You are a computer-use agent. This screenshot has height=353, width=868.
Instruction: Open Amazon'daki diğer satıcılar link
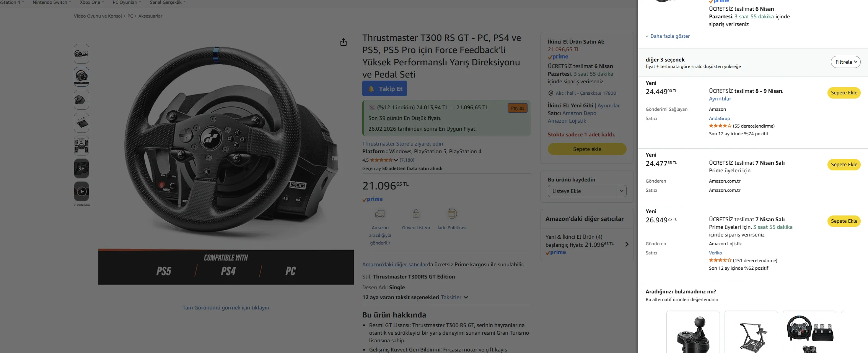click(x=395, y=264)
